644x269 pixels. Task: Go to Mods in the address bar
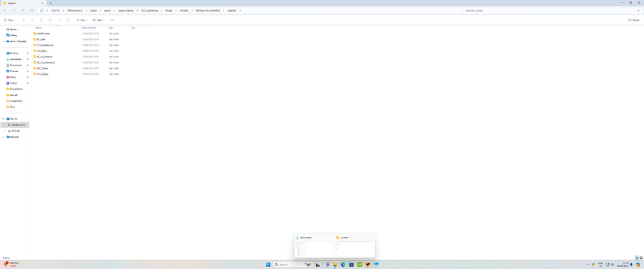(169, 10)
